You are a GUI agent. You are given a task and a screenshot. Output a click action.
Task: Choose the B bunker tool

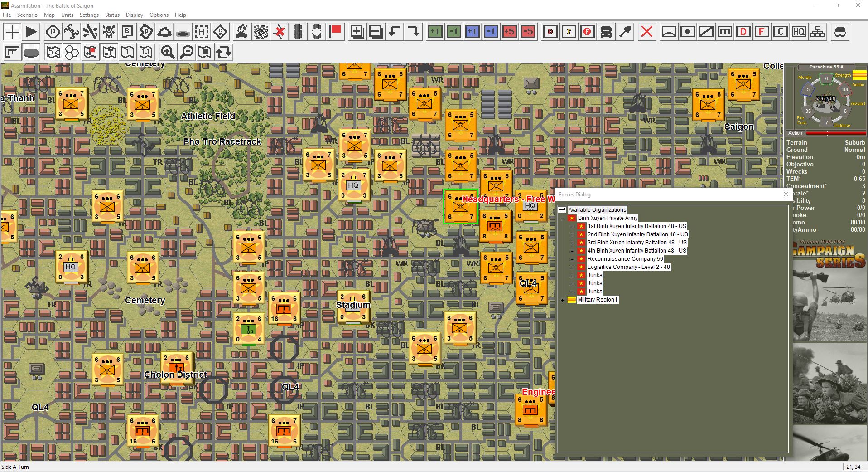pyautogui.click(x=127, y=32)
